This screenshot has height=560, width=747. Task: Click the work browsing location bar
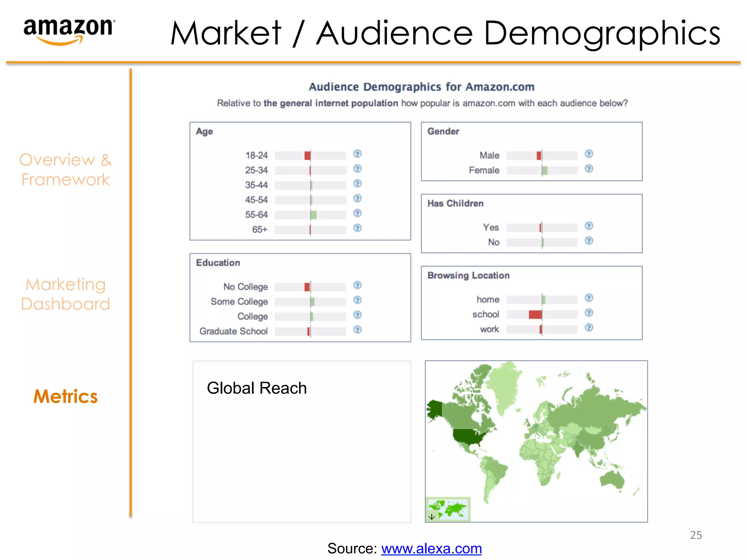click(x=542, y=329)
